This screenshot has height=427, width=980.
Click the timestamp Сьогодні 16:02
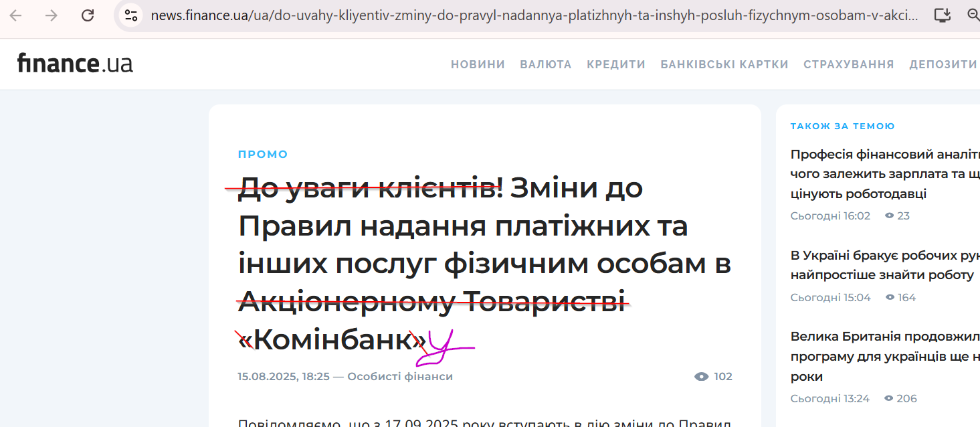coord(830,216)
